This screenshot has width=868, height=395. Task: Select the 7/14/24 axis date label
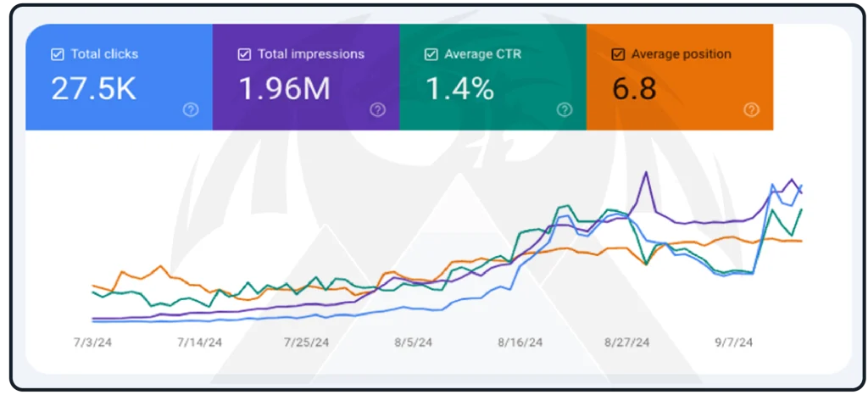pyautogui.click(x=199, y=342)
